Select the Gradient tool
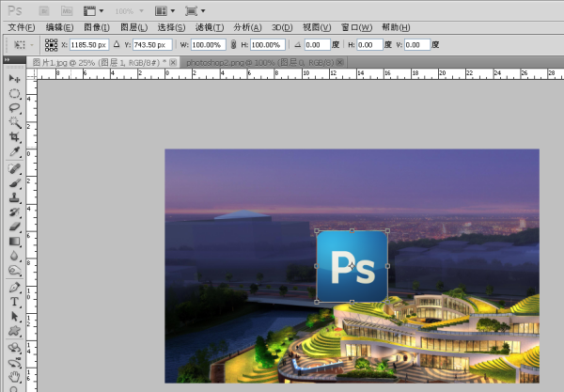The image size is (564, 392). coord(14,242)
